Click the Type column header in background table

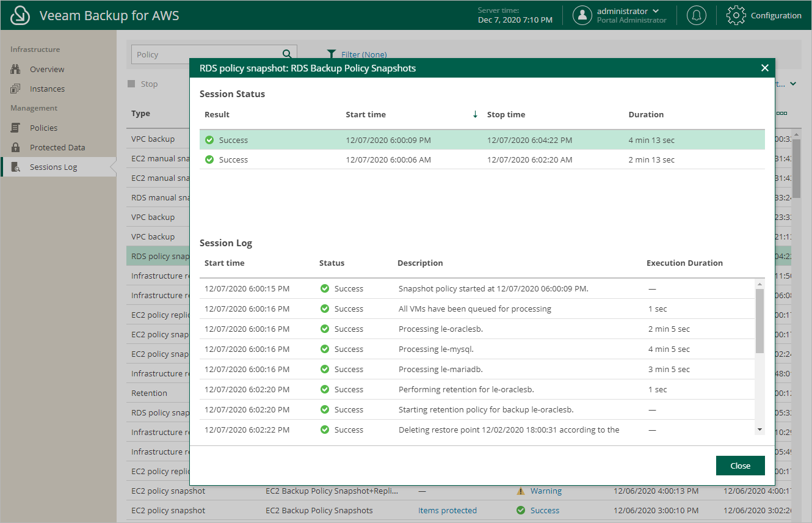click(140, 113)
